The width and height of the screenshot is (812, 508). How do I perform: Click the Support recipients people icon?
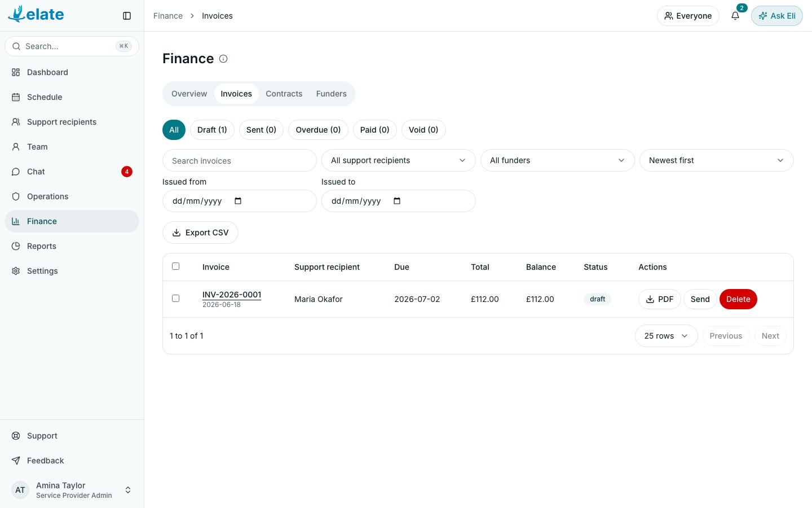coord(16,122)
